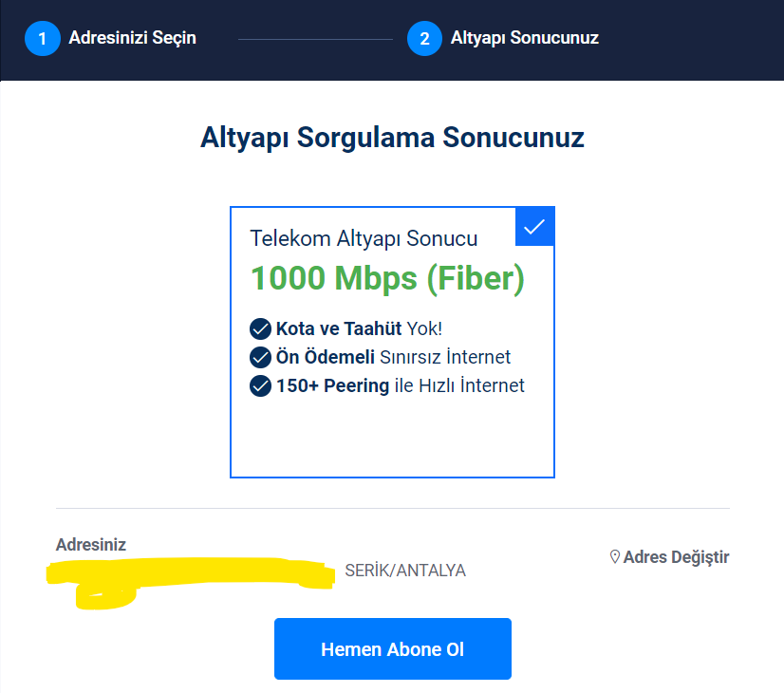Screen dimensions: 784x693
Task: Click the SERİK/ANTALYA address text
Action: 405,571
